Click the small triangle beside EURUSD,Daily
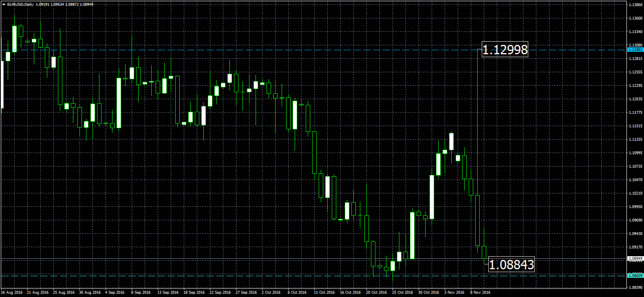This screenshot has width=644, height=297. click(x=4, y=4)
